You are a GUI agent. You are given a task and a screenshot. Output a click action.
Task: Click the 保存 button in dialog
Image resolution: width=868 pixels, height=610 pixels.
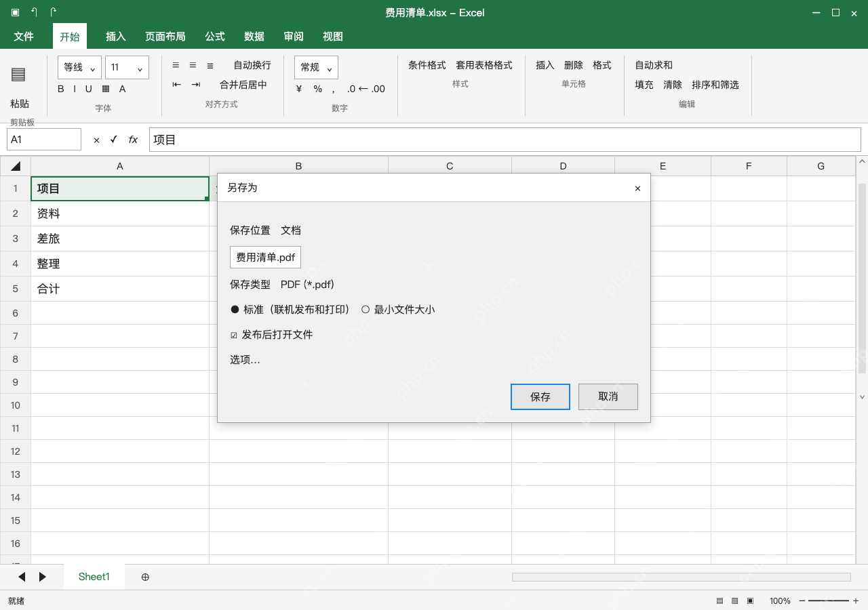pyautogui.click(x=540, y=396)
